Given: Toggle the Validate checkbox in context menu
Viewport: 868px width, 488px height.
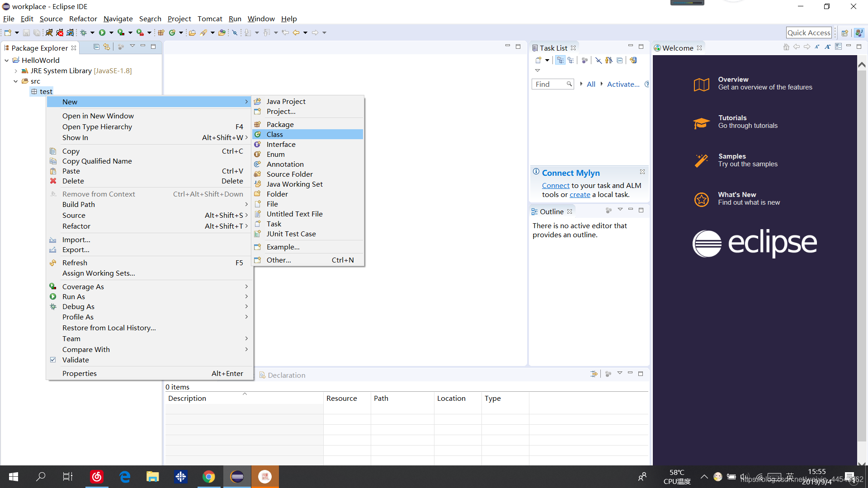Looking at the screenshot, I should click(x=53, y=360).
